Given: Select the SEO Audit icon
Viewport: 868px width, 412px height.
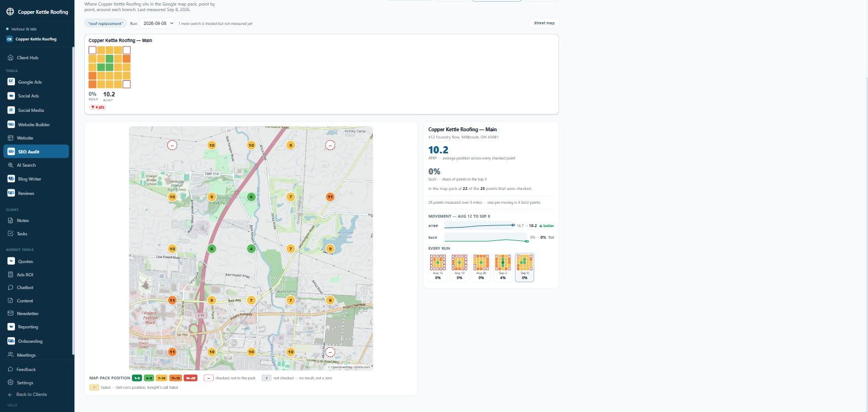Looking at the screenshot, I should [x=11, y=152].
